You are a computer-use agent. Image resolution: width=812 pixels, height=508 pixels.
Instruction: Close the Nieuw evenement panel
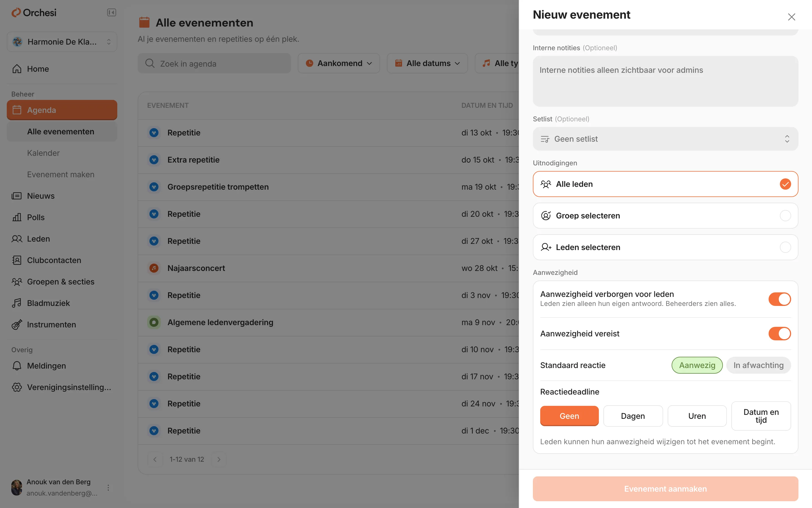pos(791,17)
